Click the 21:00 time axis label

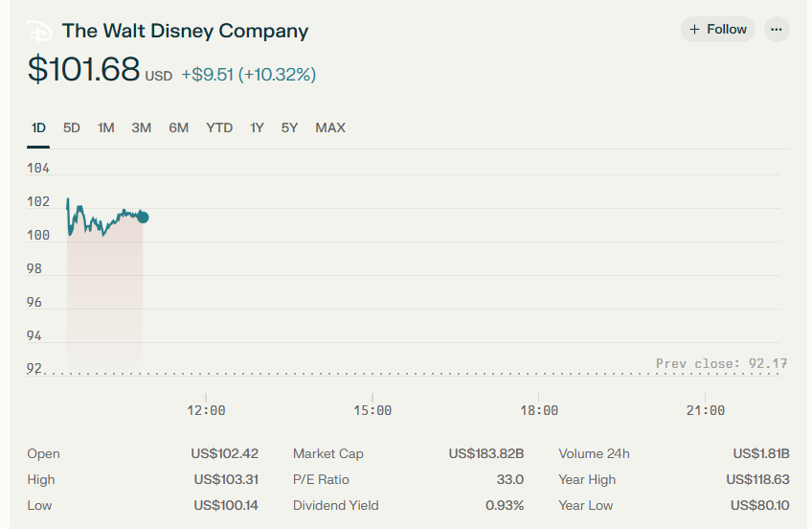coord(706,410)
